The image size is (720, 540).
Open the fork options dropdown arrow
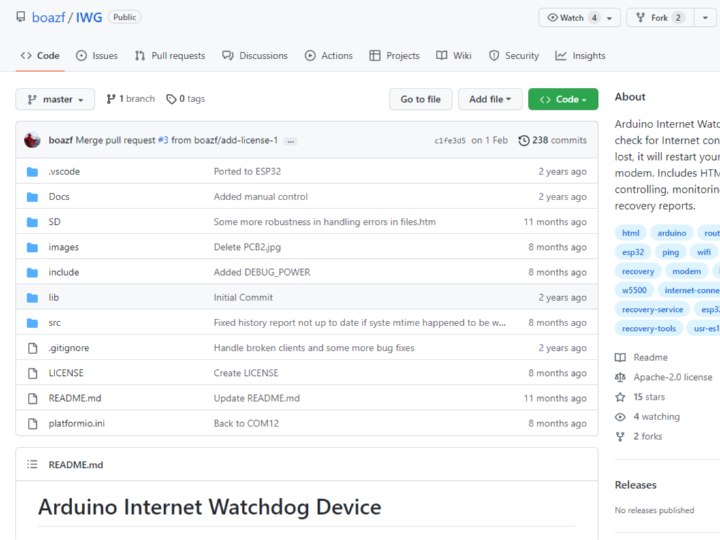point(705,18)
